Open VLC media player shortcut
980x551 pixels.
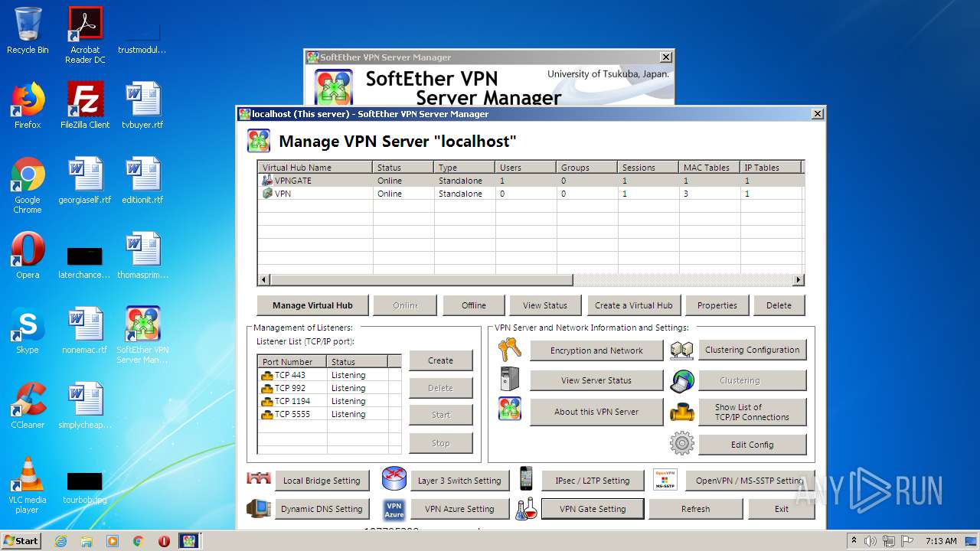28,485
